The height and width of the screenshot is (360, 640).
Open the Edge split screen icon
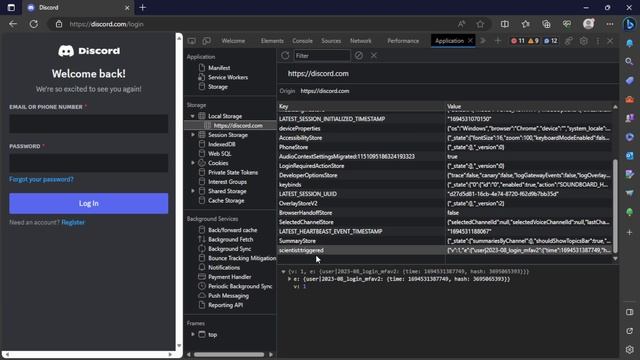coord(505,24)
